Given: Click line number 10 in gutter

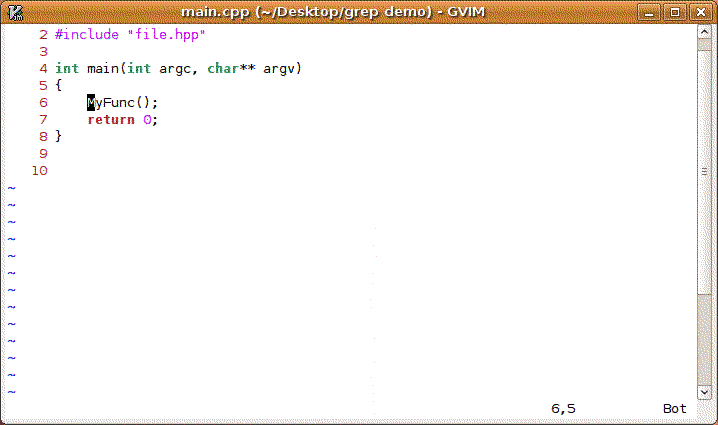Looking at the screenshot, I should tap(39, 171).
